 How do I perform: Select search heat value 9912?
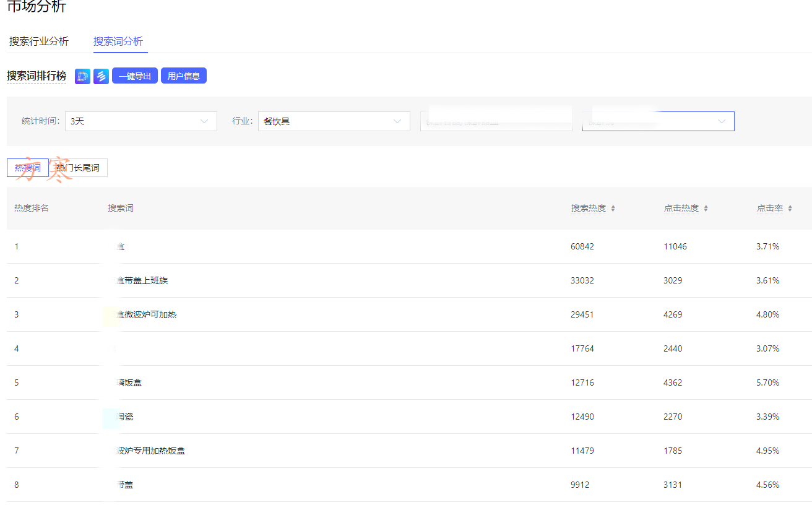click(580, 485)
